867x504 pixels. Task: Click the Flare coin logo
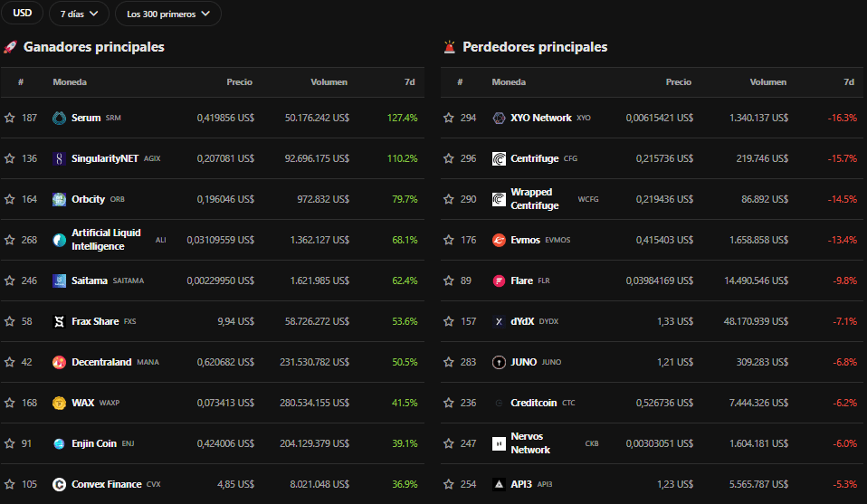click(x=499, y=281)
